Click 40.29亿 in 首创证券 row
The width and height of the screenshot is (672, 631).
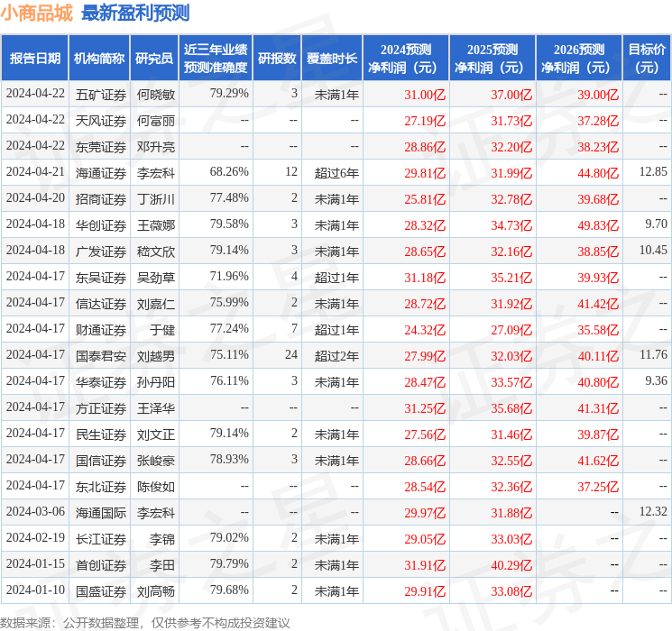click(x=511, y=565)
